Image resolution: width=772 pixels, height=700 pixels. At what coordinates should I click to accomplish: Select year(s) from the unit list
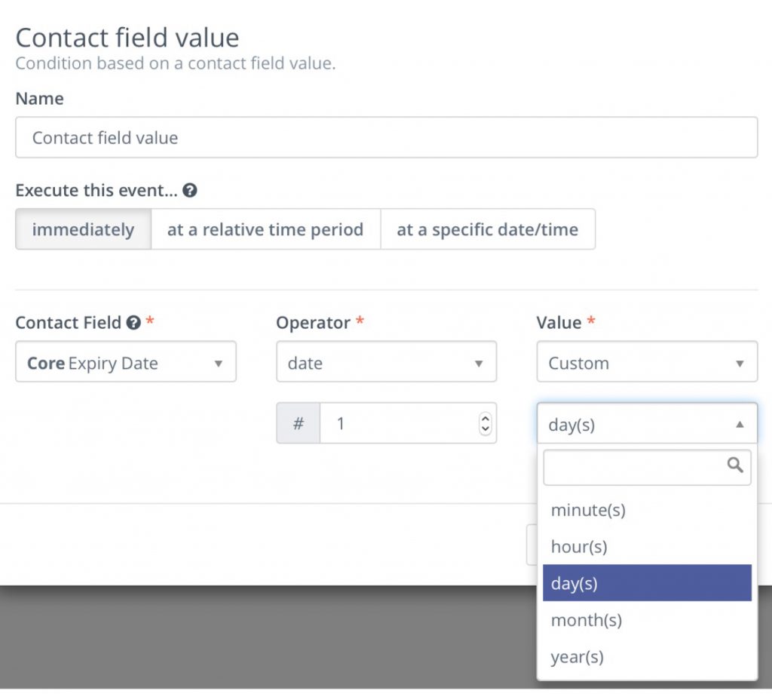[x=647, y=657]
